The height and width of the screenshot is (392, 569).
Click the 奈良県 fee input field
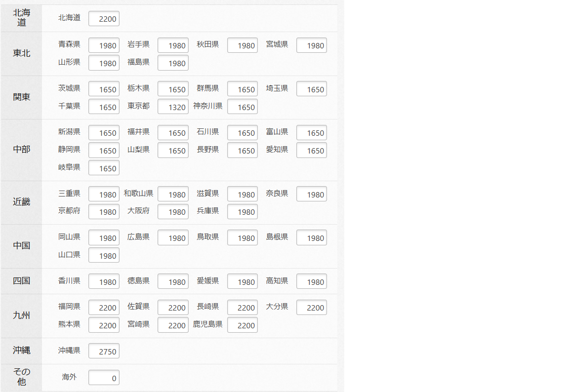click(x=311, y=195)
